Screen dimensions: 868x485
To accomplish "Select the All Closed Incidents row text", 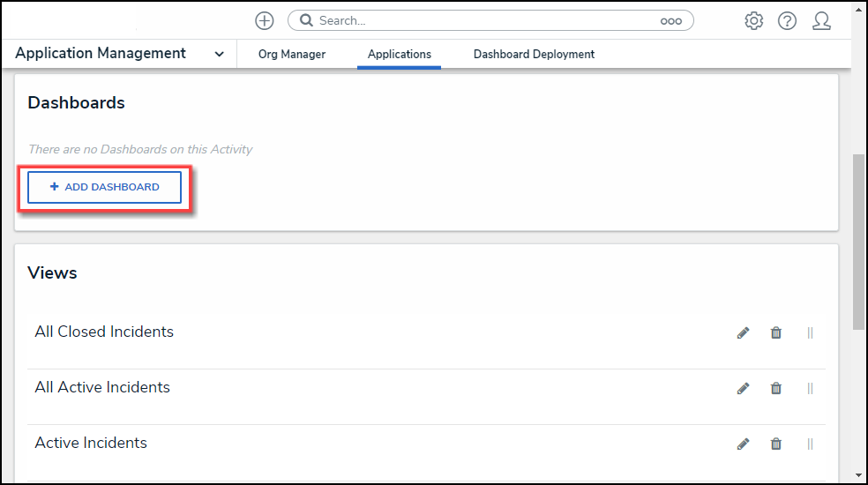I will [104, 332].
